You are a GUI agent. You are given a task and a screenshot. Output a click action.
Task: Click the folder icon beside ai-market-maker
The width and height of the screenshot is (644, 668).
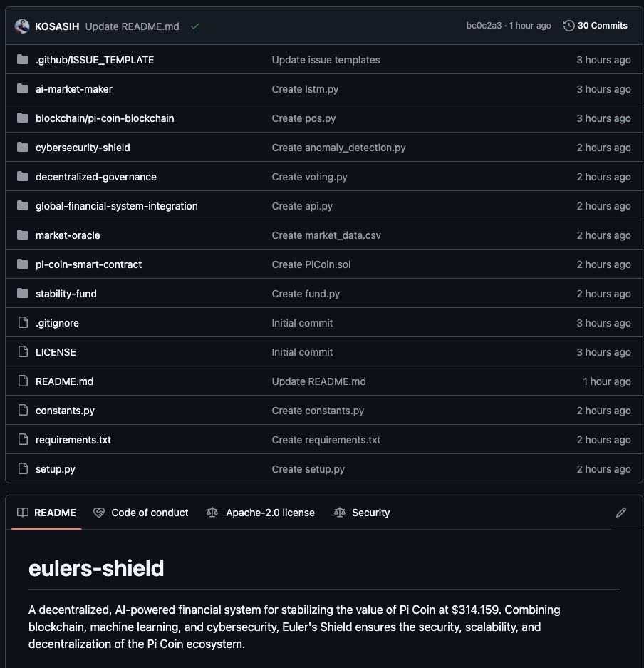click(23, 88)
